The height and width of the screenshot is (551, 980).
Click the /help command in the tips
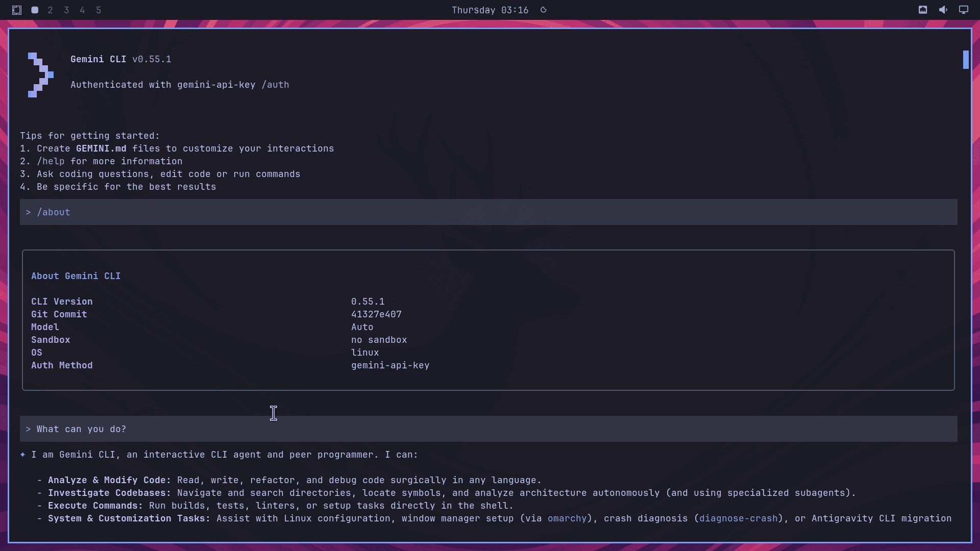[x=51, y=161]
